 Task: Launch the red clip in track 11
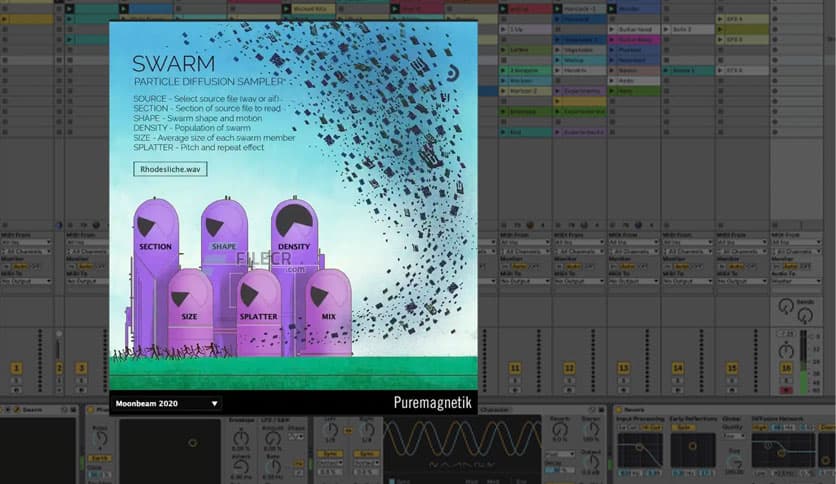[x=525, y=9]
